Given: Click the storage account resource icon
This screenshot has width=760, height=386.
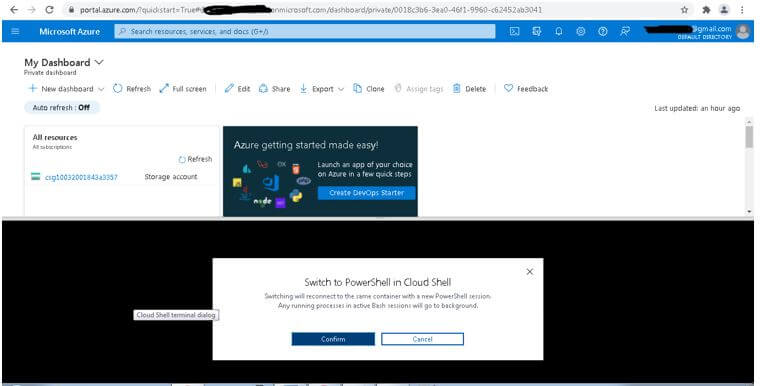Looking at the screenshot, I should (35, 177).
